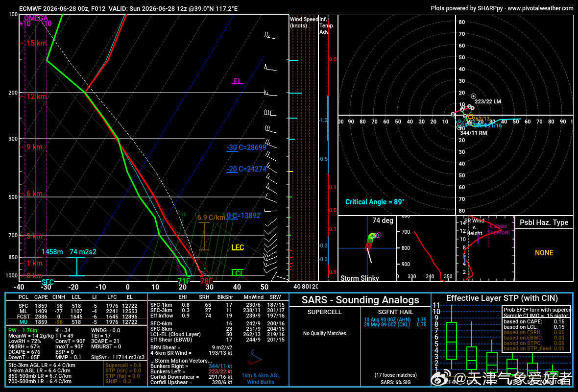Click the Critical Angle = 89° text
The height and width of the screenshot is (392, 578).
375,202
